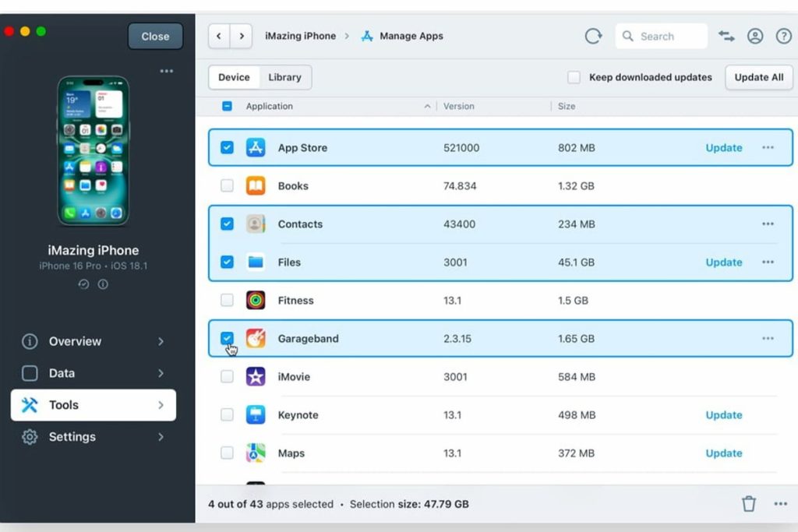Expand the Data section chevron
798x532 pixels.
click(x=161, y=373)
